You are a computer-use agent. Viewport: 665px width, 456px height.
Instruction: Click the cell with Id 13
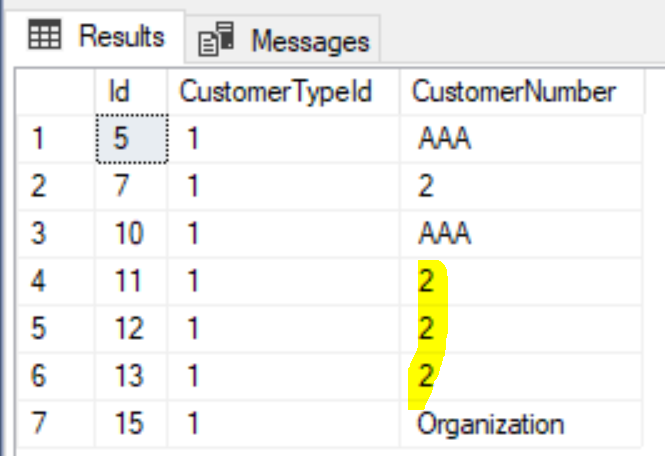[132, 376]
